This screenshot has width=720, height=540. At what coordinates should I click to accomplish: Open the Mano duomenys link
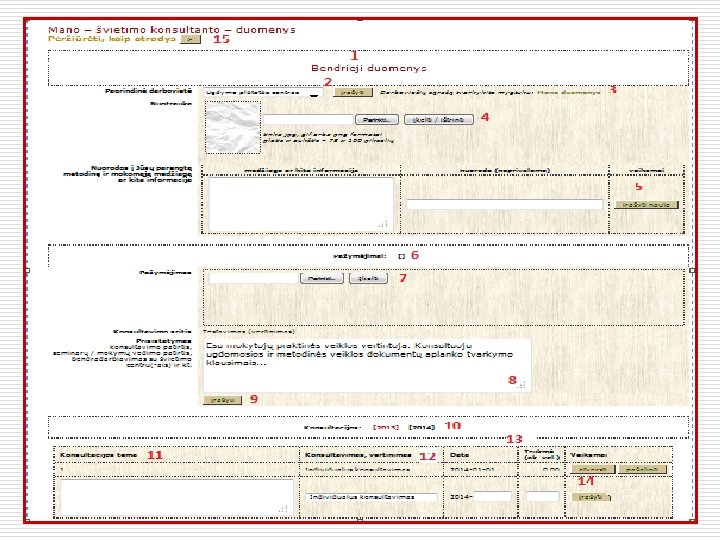click(569, 92)
